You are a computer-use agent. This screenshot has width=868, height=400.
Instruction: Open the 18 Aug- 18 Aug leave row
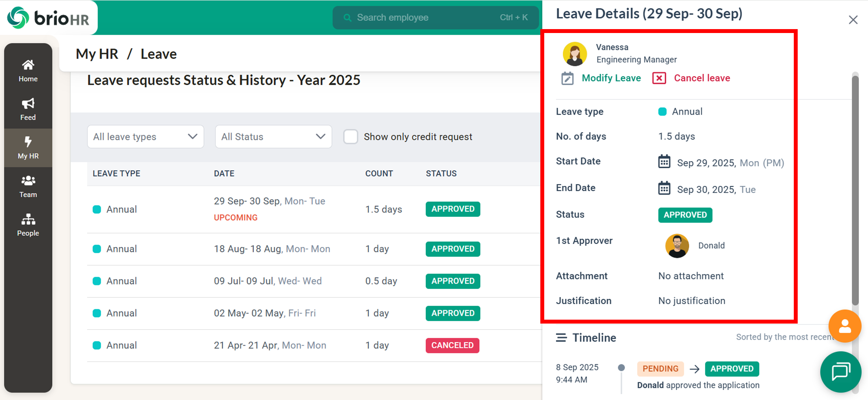314,249
